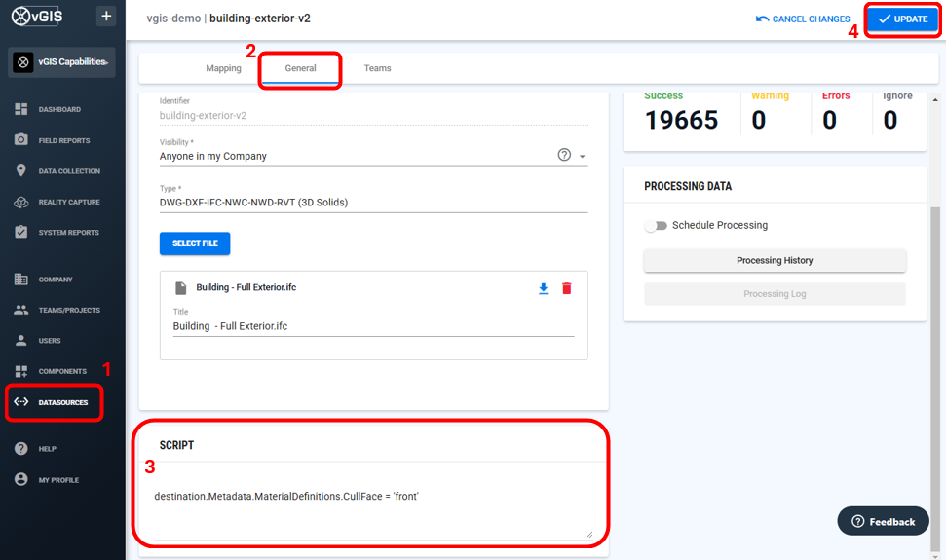
Task: Open Components grid icon
Action: (x=21, y=371)
